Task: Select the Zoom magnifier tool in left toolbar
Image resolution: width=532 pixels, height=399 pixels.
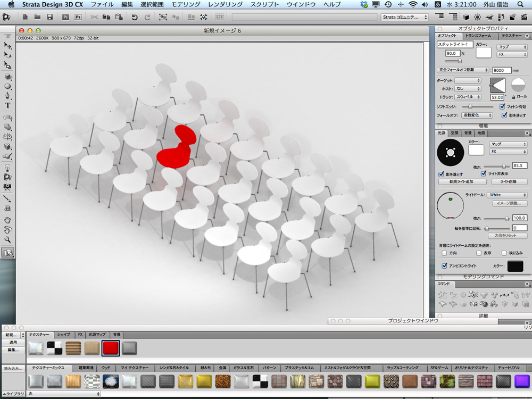Action: [x=7, y=239]
